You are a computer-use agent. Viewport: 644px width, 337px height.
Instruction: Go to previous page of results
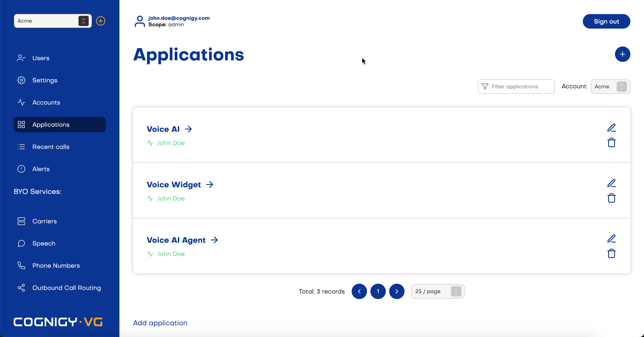359,291
